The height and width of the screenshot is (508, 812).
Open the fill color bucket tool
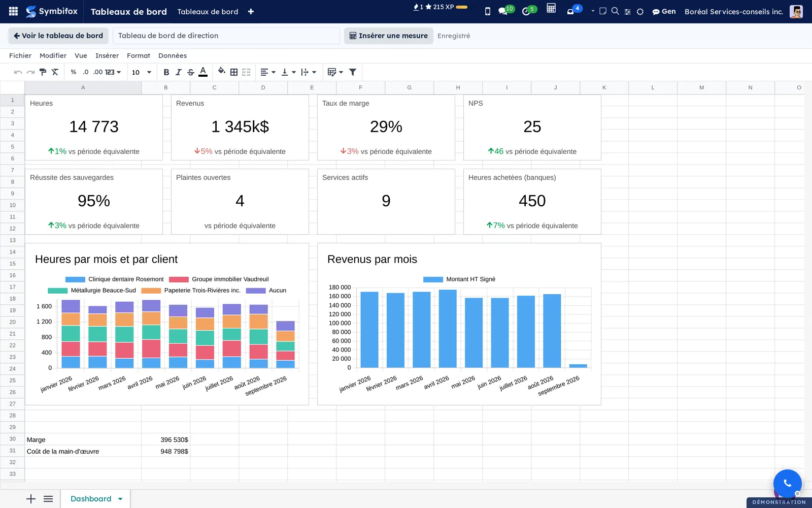coord(221,71)
